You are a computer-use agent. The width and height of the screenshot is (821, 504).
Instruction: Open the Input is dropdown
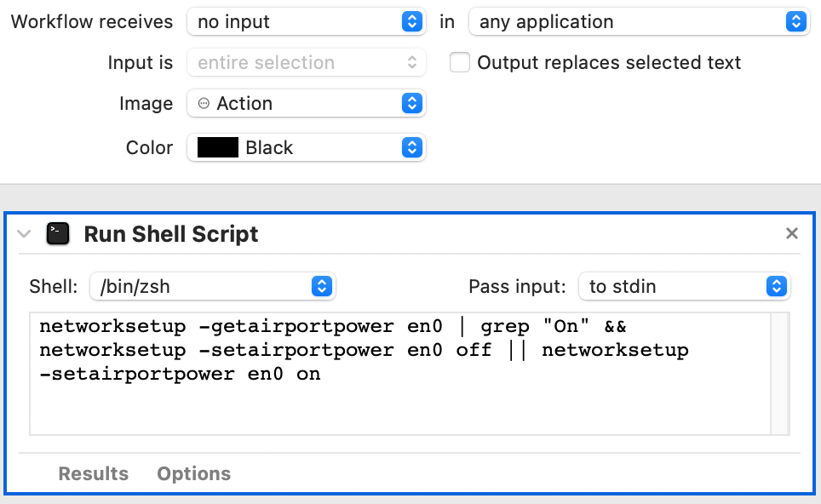(305, 62)
